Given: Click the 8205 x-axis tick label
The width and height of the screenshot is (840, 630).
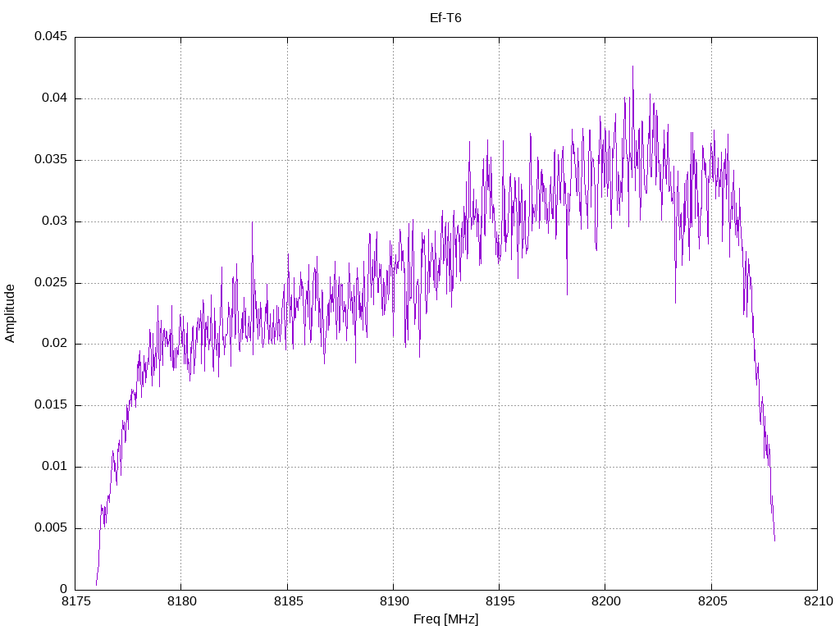Looking at the screenshot, I should click(713, 601).
